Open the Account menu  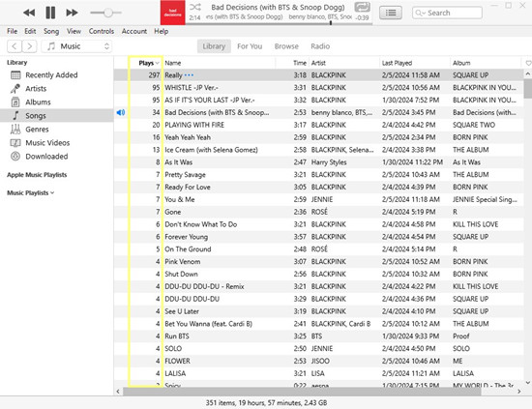coord(134,31)
